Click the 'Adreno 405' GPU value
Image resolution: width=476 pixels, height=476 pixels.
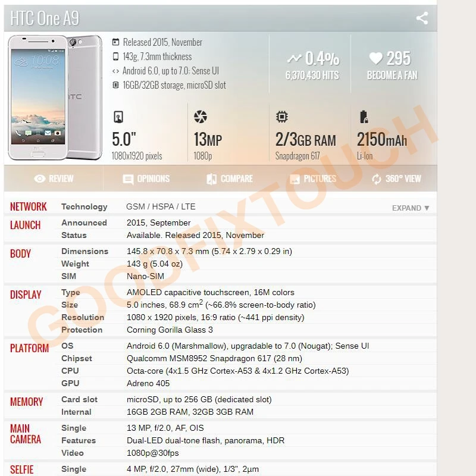click(148, 383)
